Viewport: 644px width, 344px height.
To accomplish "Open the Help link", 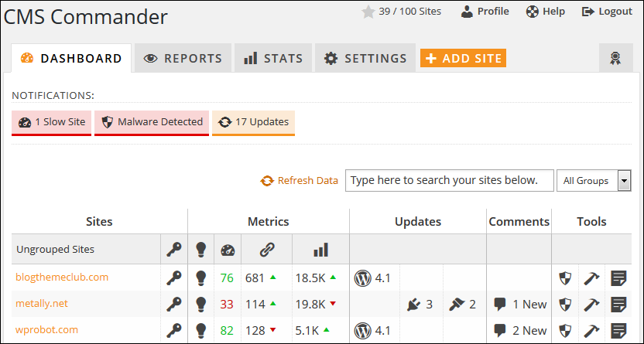I will tap(546, 12).
